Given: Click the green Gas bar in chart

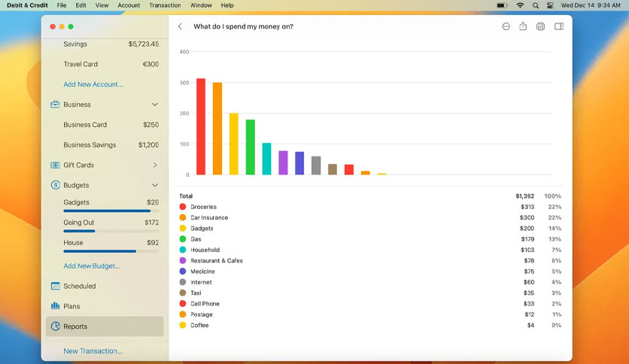Looking at the screenshot, I should coord(251,147).
